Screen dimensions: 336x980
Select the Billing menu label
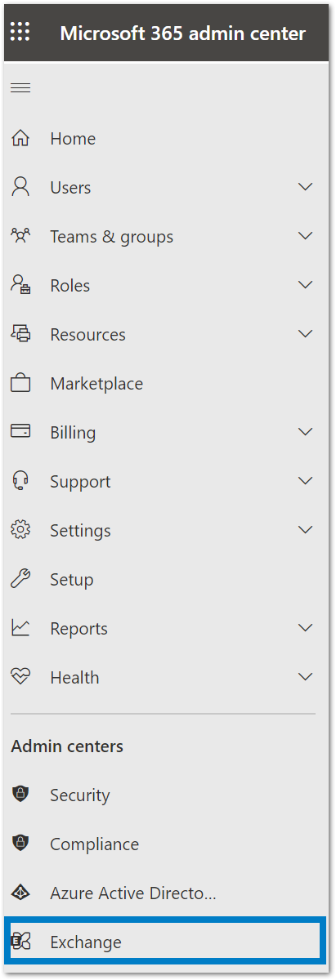coord(73,432)
